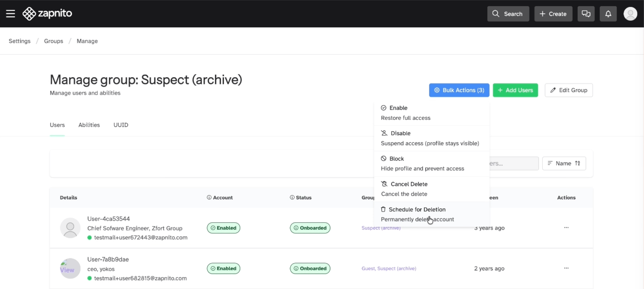Click the Zapnito logo
Image resolution: width=644 pixels, height=289 pixels.
47,14
